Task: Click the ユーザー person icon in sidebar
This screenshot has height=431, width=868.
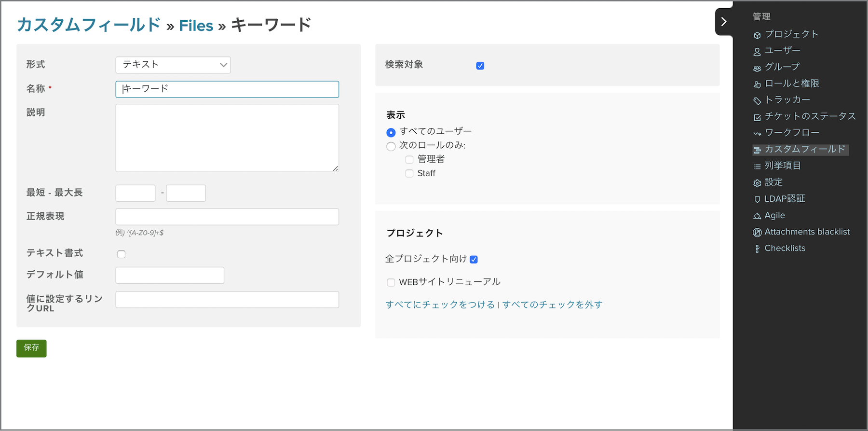Action: coord(757,52)
